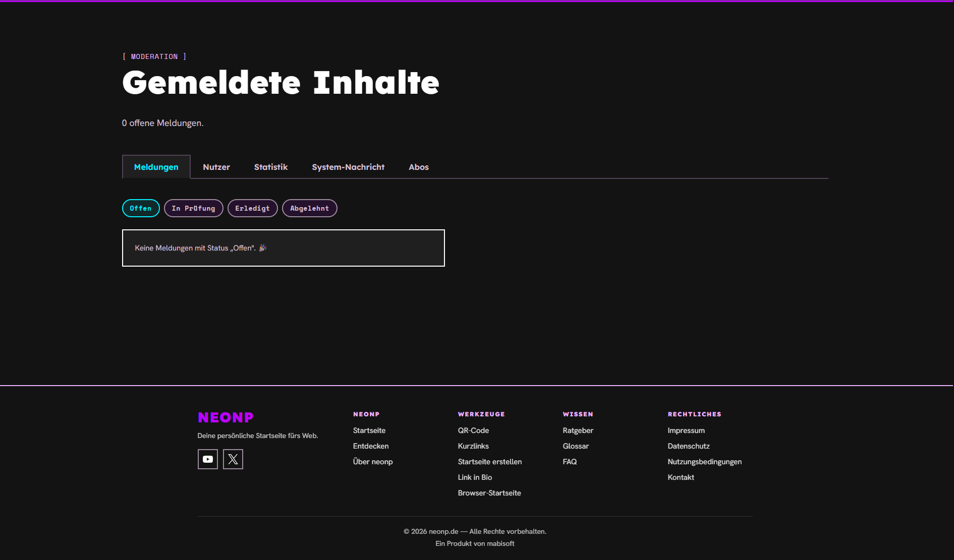Viewport: 954px width, 560px height.
Task: Click the "Ein Produkt von mabisoft" text
Action: [475, 543]
